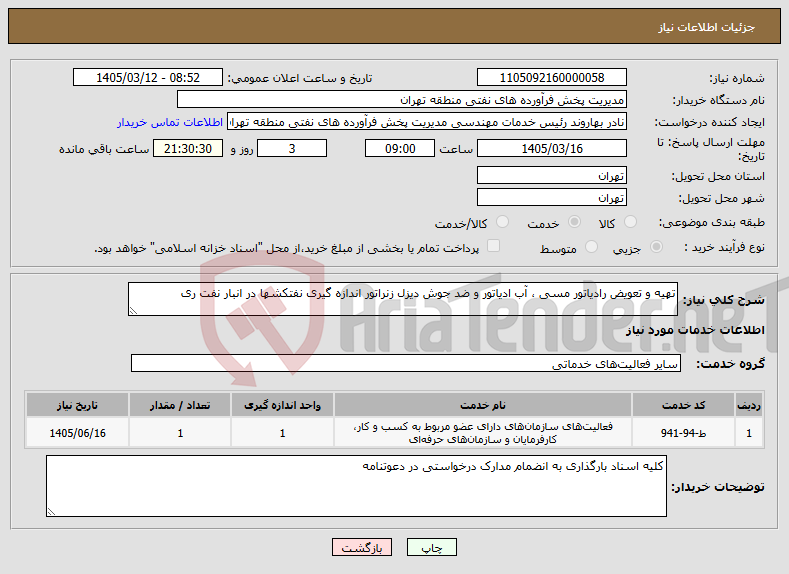Click the request creator field نادر بهاروند

427,122
